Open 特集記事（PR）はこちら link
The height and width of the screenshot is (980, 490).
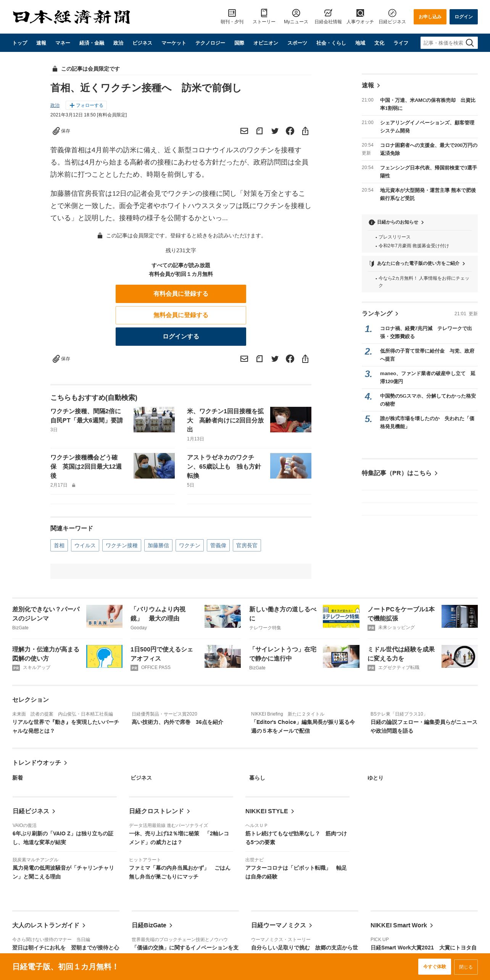click(400, 473)
